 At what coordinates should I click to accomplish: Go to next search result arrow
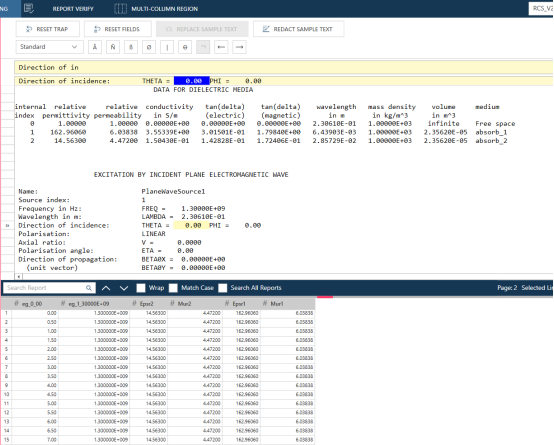[124, 288]
